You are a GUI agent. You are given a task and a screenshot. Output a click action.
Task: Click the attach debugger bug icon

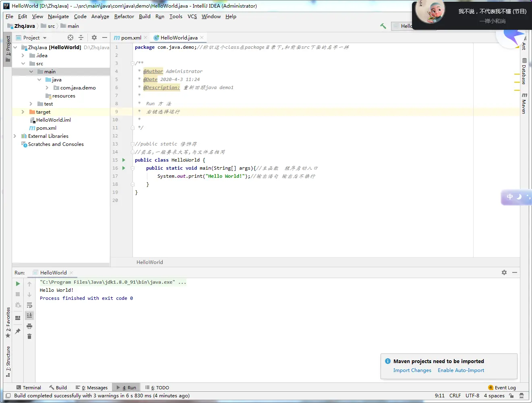(18, 305)
